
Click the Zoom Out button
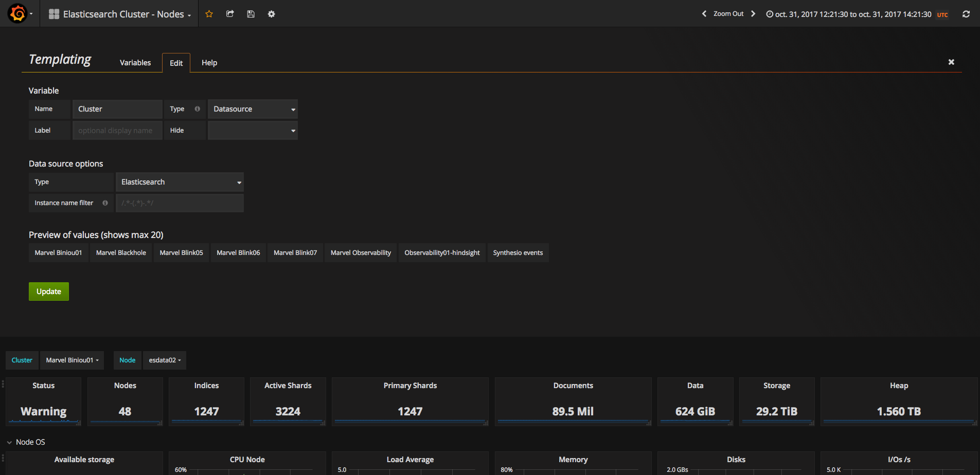point(728,14)
